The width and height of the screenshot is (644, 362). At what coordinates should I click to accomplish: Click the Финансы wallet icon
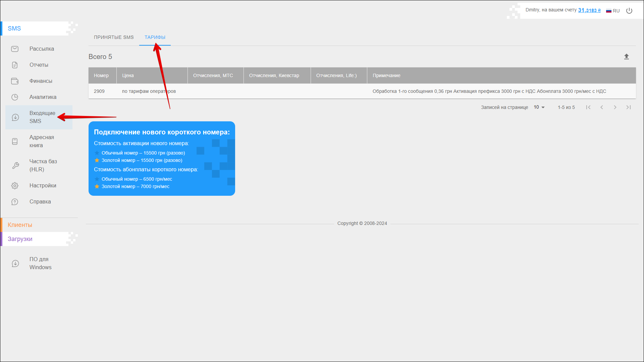point(15,81)
